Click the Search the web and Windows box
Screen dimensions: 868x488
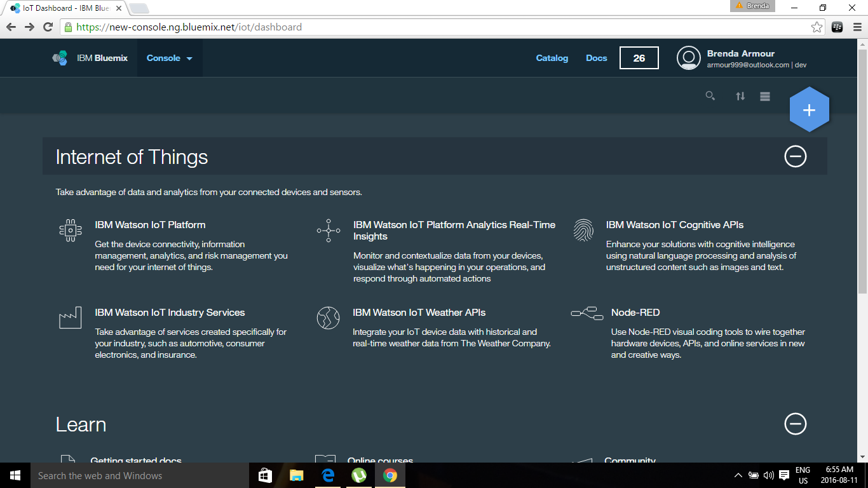pos(139,475)
